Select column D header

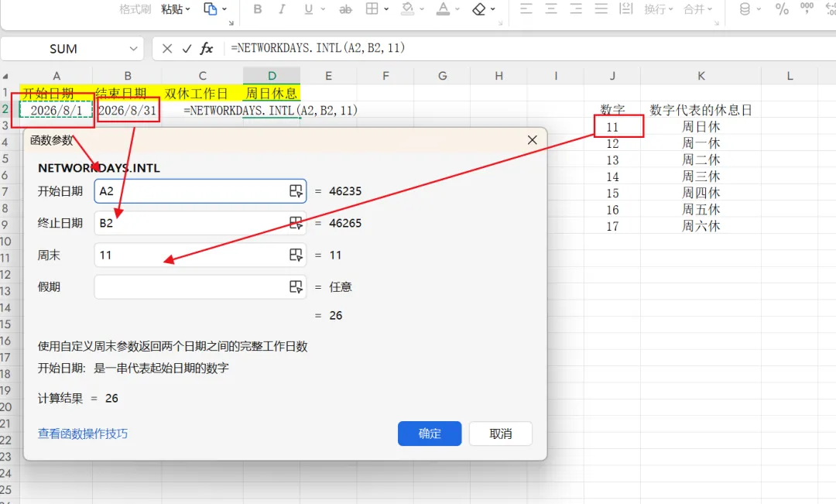pos(272,76)
